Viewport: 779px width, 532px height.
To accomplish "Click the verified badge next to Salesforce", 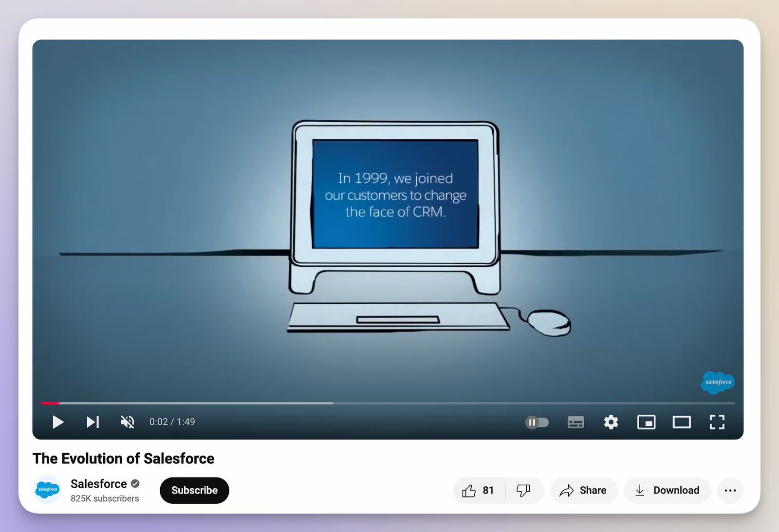I will coord(135,484).
